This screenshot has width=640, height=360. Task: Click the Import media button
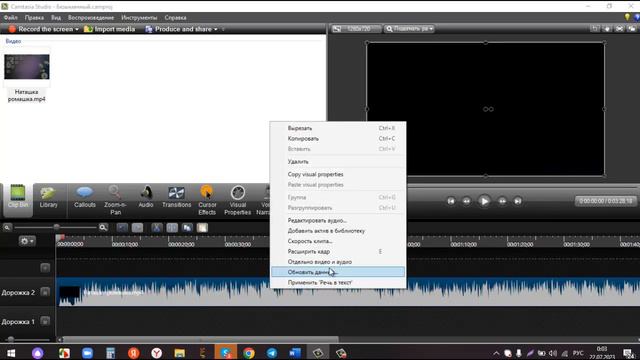click(109, 29)
